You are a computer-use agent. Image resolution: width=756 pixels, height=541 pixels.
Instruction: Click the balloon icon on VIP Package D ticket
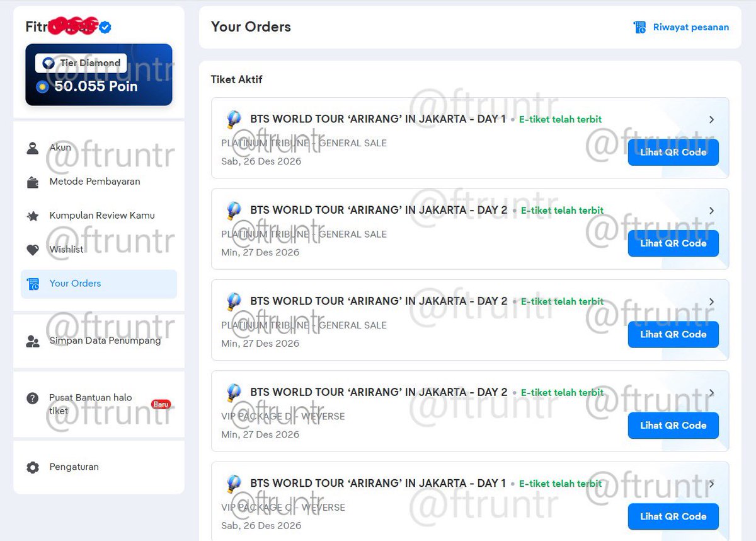tap(234, 393)
